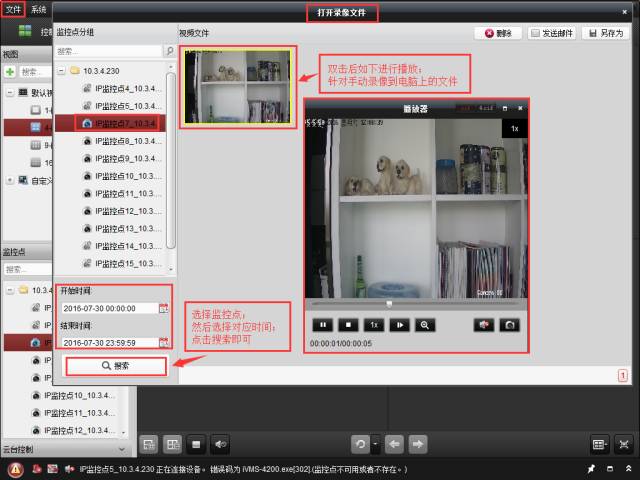
Task: Collapse the 10.3.4.230 folder in dialog
Action: tap(61, 71)
